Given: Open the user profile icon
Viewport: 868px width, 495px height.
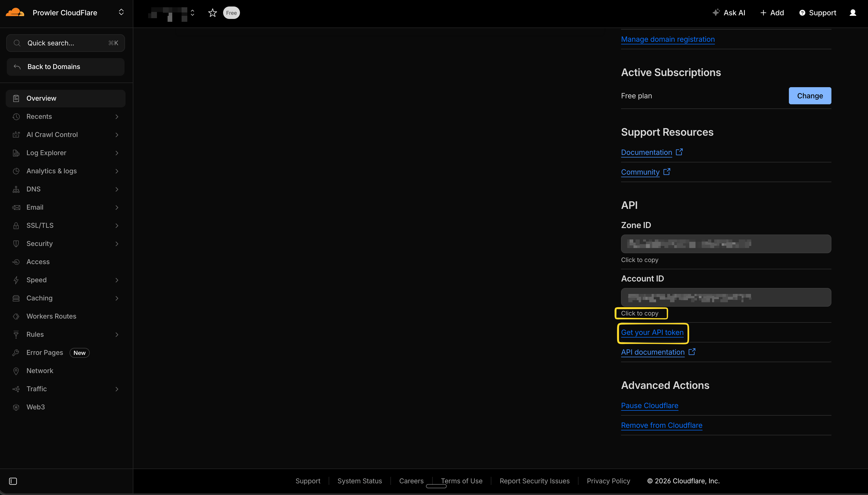Looking at the screenshot, I should 853,13.
